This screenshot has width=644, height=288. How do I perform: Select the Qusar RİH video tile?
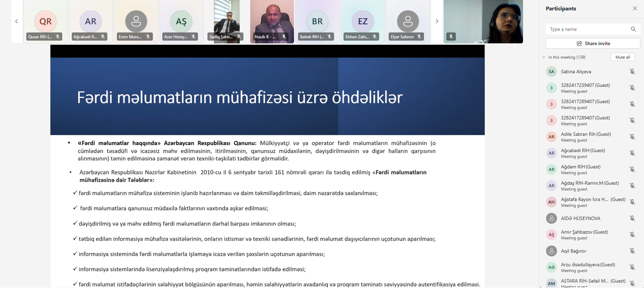click(x=45, y=22)
